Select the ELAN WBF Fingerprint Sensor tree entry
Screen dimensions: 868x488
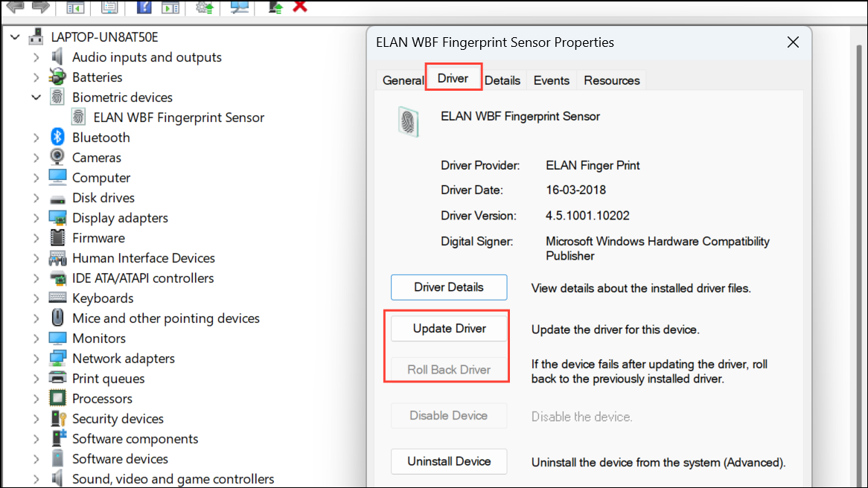tap(179, 118)
